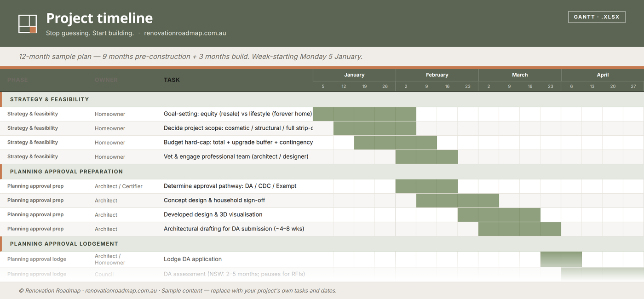Click the phase cell of Goal-setting row

pos(33,114)
